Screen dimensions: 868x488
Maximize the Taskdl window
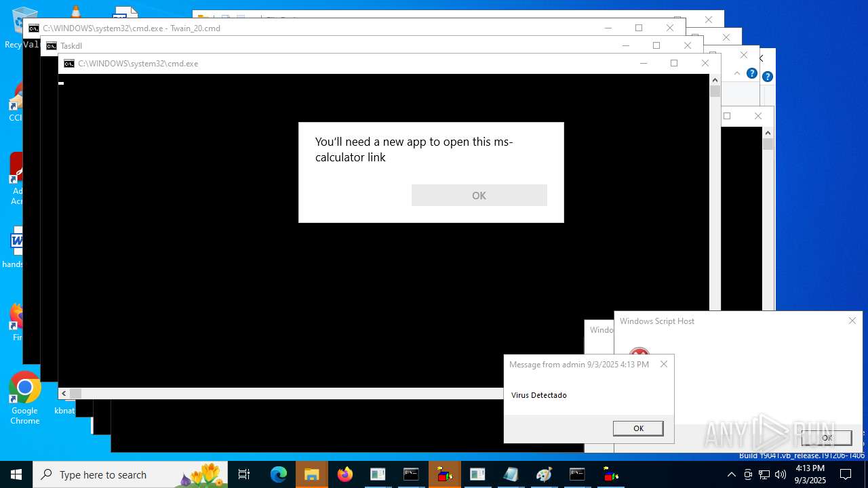[656, 45]
